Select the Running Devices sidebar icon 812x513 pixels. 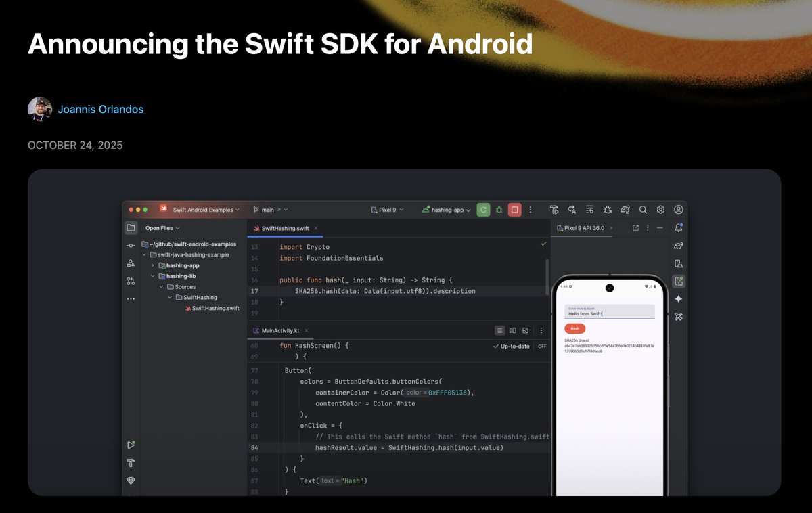(x=679, y=281)
